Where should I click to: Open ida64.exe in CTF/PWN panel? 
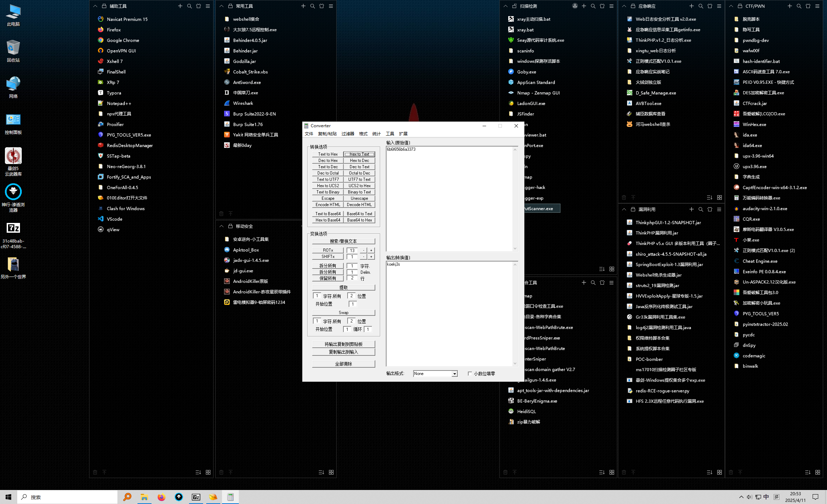tap(752, 145)
